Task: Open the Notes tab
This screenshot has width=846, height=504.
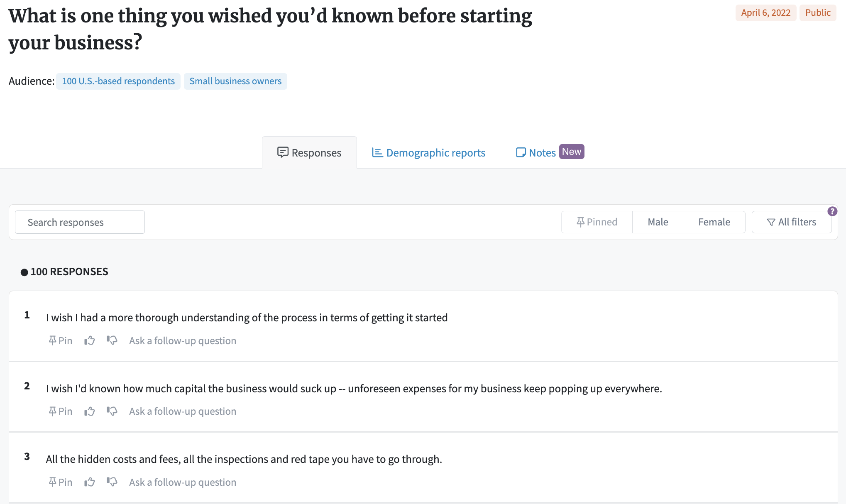Action: click(x=550, y=152)
